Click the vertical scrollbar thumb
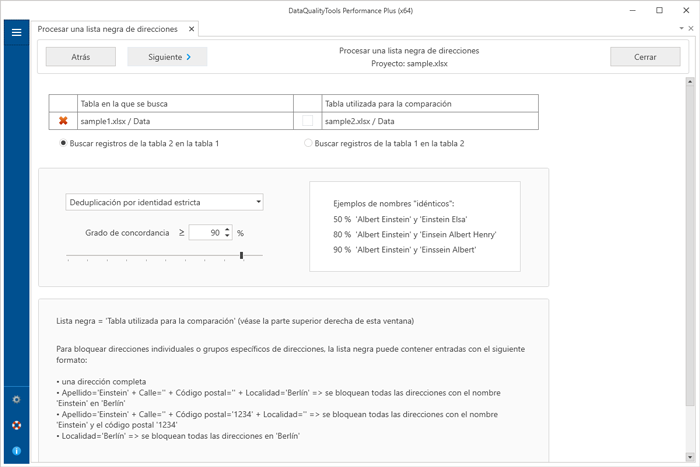 [690, 246]
